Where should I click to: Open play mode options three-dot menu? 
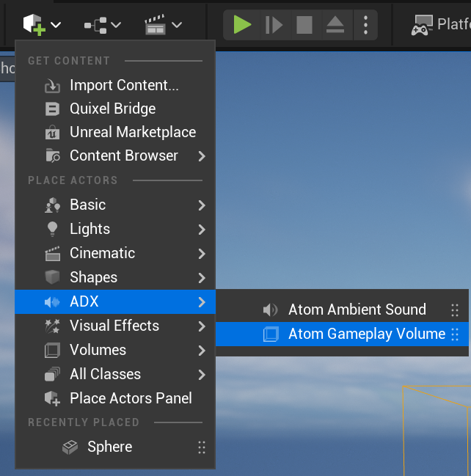[x=365, y=25]
